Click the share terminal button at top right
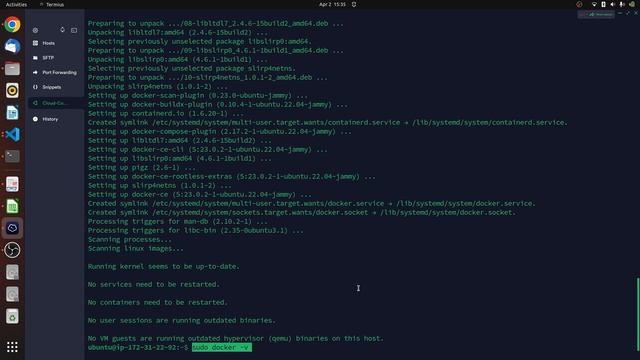 click(596, 14)
